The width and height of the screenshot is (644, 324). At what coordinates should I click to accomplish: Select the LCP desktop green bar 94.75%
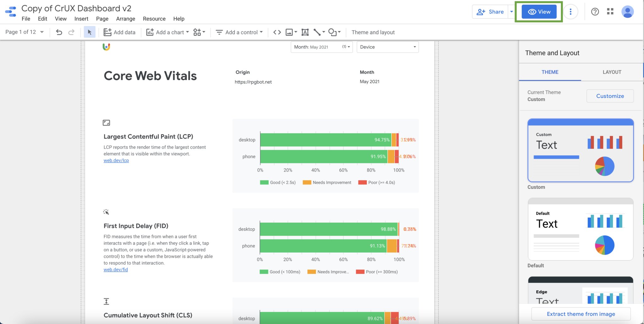pos(326,140)
